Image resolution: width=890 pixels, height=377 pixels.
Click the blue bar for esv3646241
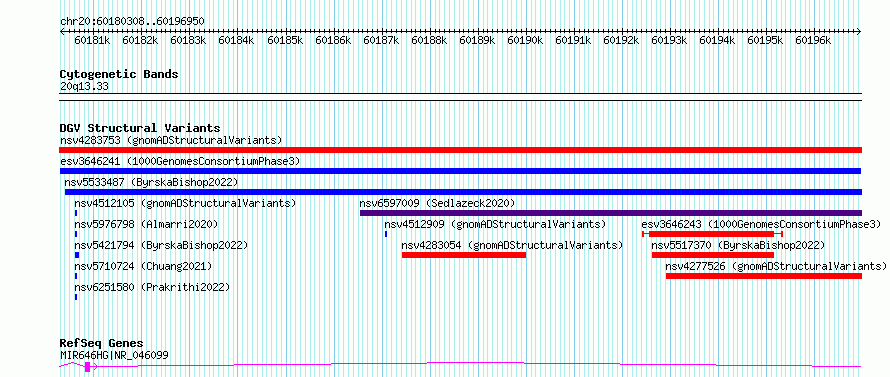click(460, 171)
